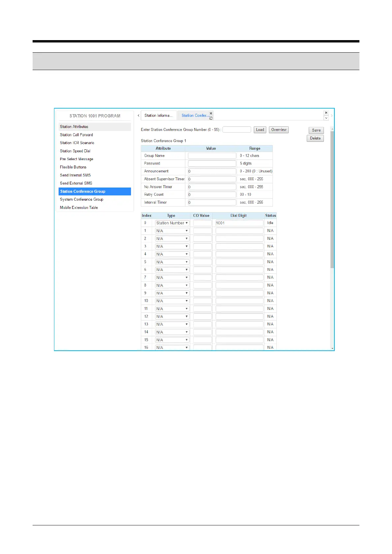Expand the Type dropdown for index 13
The image size is (392, 554).
[172, 324]
